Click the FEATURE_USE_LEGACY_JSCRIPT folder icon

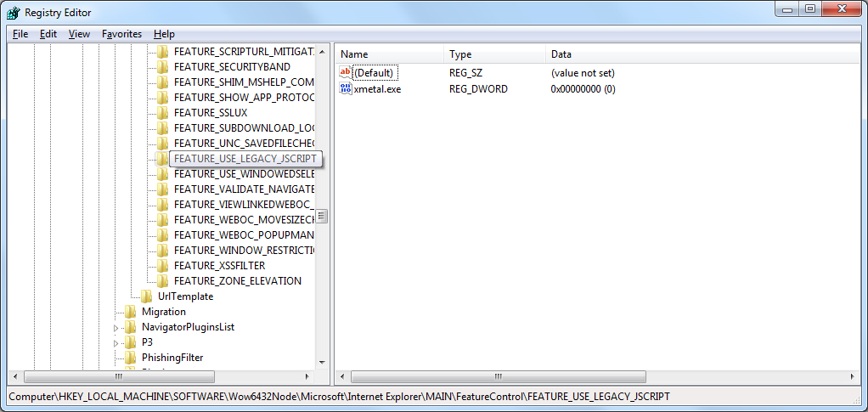click(162, 158)
